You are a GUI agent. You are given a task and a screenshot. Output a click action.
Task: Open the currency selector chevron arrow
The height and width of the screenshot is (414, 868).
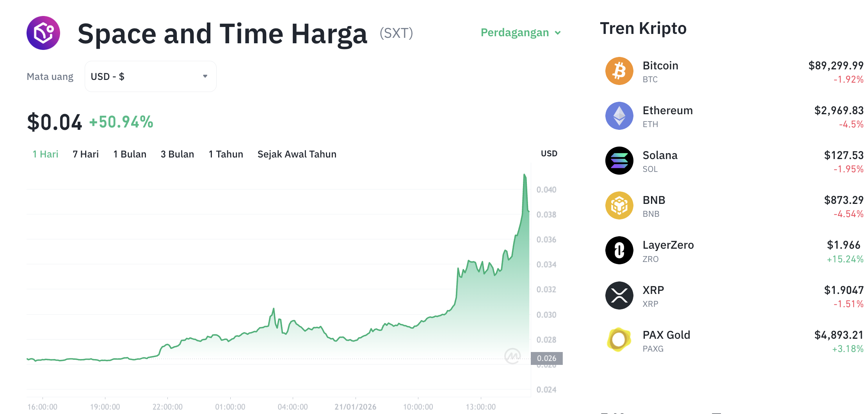206,76
